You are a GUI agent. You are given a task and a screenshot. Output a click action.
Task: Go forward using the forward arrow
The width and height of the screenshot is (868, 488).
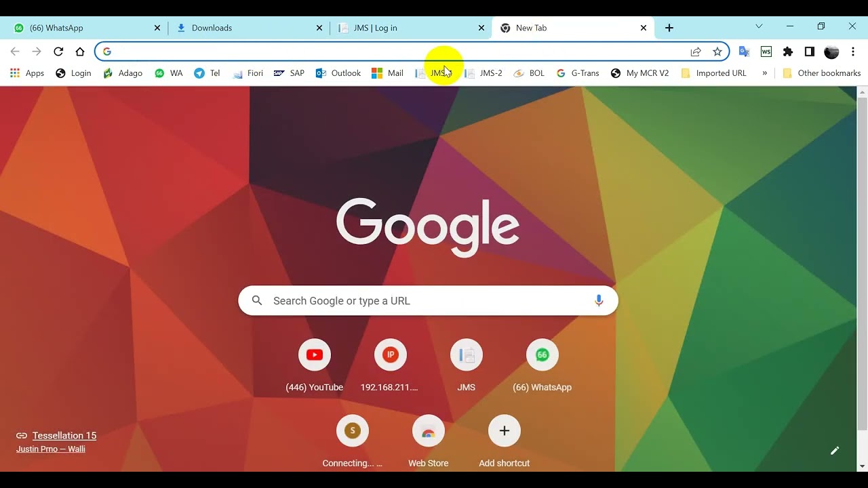(37, 52)
